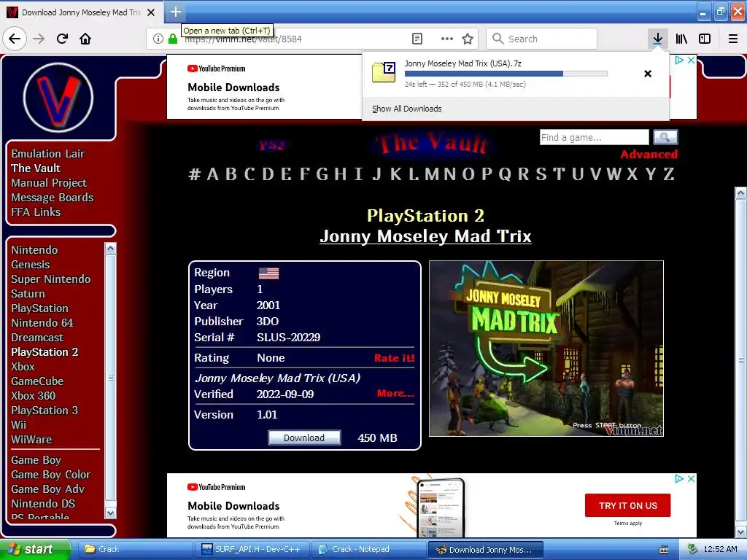Open The Vault sidebar link
Viewport: 747px width, 560px height.
pos(36,168)
